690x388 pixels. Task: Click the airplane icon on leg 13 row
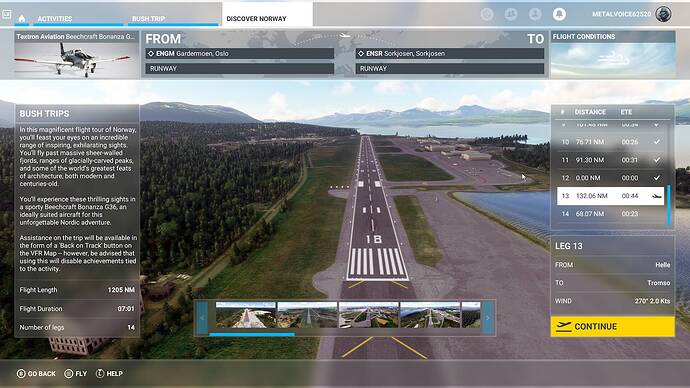click(656, 196)
